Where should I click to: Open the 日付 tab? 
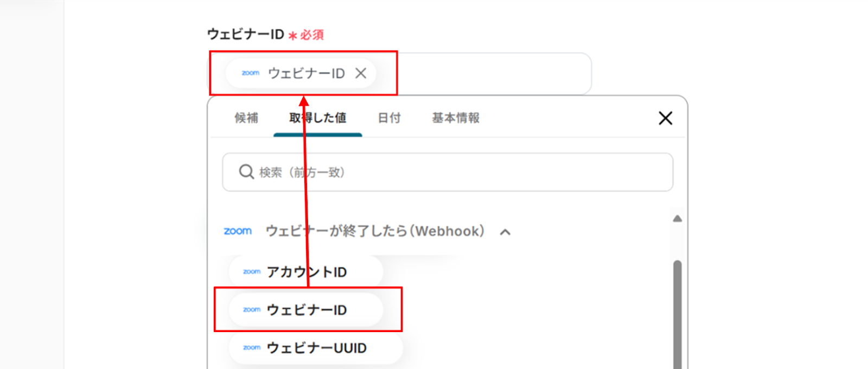tap(389, 118)
